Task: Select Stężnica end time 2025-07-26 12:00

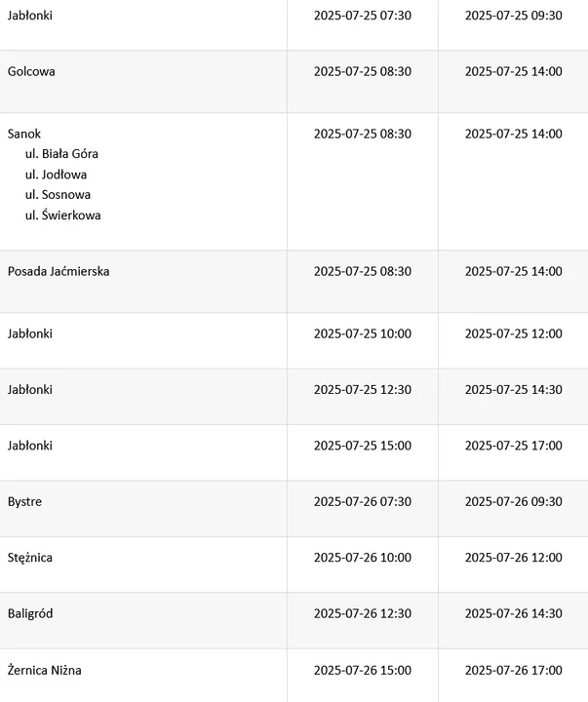Action: tap(514, 558)
